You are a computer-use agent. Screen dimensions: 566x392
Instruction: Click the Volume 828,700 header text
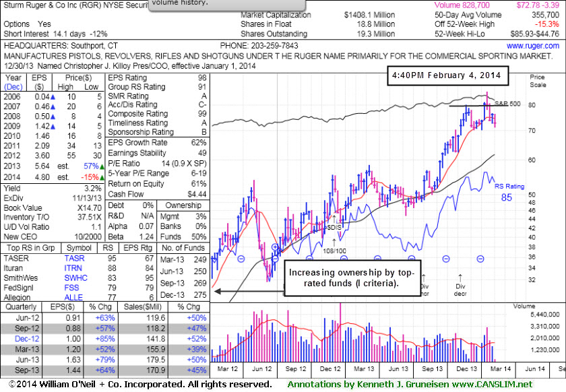pyautogui.click(x=462, y=5)
